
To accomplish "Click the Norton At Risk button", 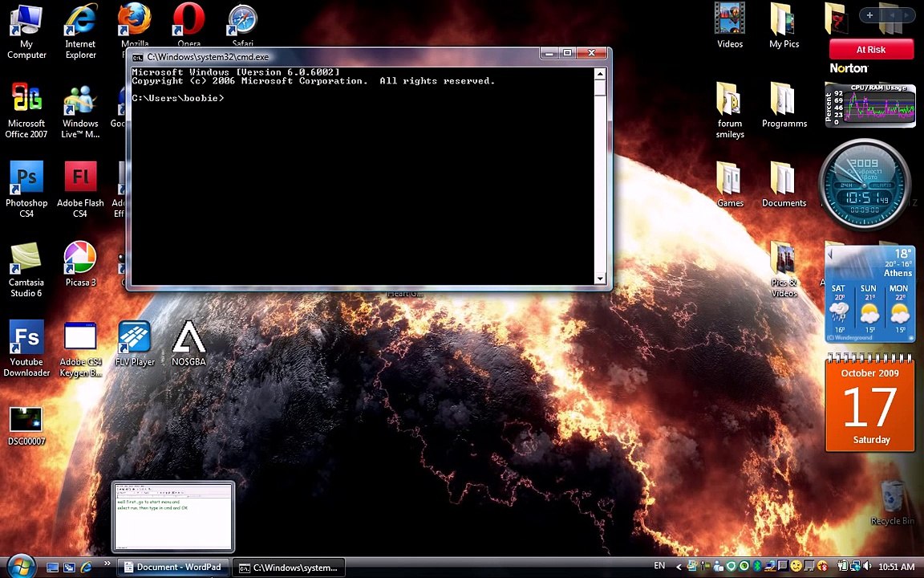I will coord(870,50).
